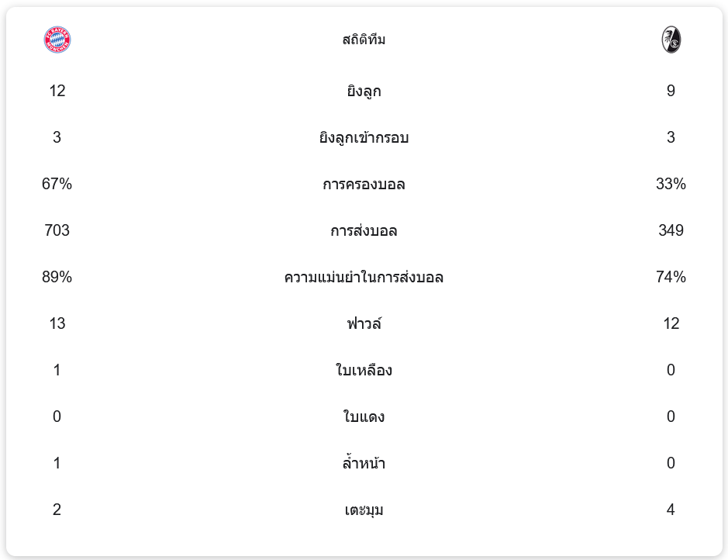Select Freiburg's 349 passes value
The width and height of the screenshot is (728, 560).
click(x=671, y=231)
